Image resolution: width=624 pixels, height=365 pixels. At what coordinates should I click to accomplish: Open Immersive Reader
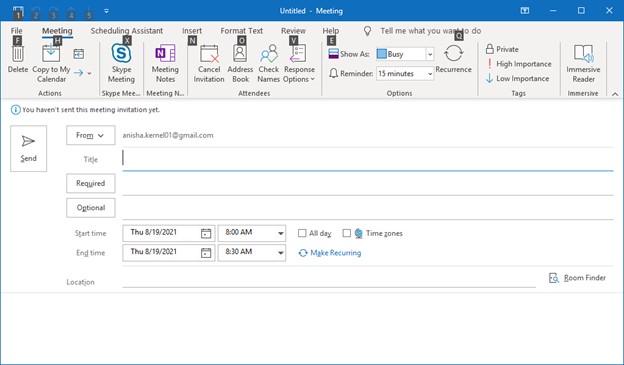click(x=583, y=63)
